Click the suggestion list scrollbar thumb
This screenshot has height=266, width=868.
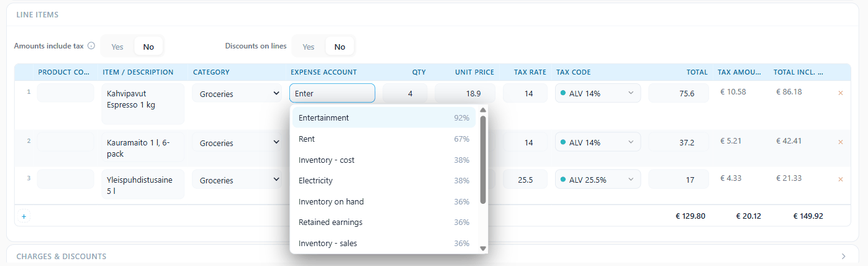(x=483, y=160)
